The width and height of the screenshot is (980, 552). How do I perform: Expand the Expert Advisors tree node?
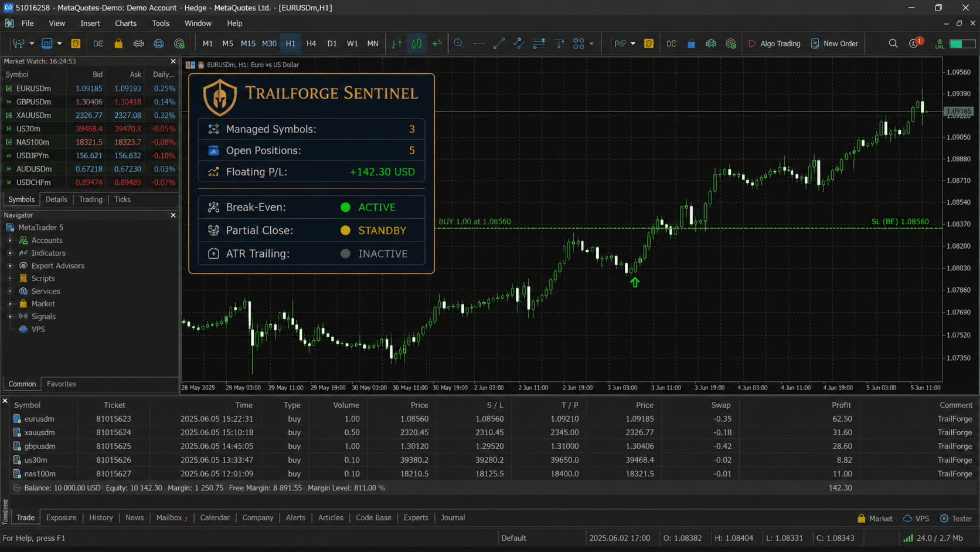(10, 266)
